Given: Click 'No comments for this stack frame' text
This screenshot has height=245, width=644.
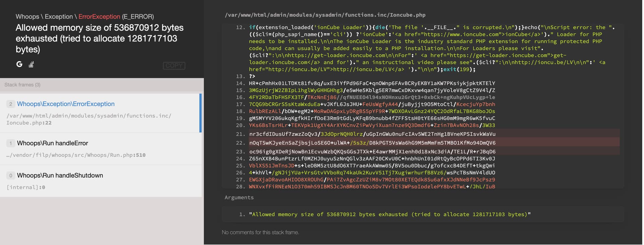Looking at the screenshot, I should coord(260,232).
